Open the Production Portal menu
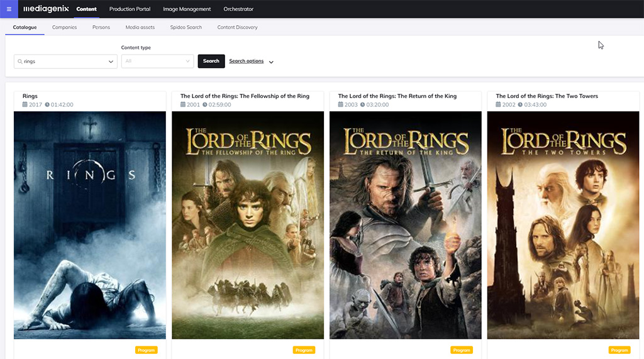Viewport: 644px width, 359px height. (130, 9)
